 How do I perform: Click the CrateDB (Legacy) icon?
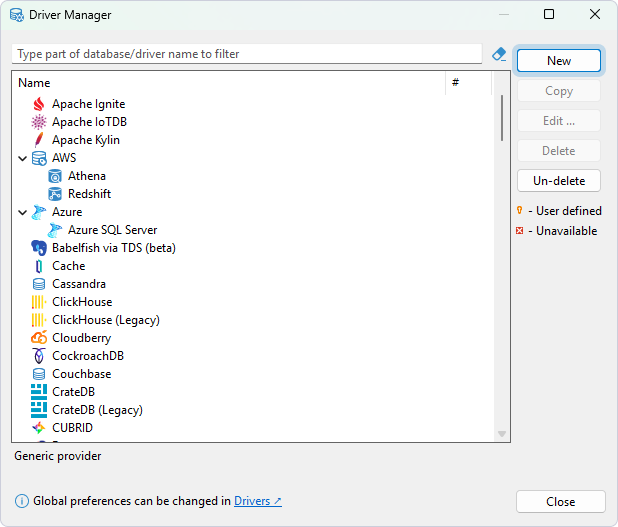[x=39, y=410]
